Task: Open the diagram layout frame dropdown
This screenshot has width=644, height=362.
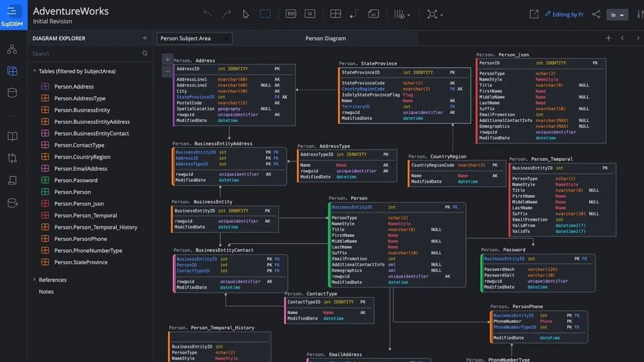Action: click(434, 15)
